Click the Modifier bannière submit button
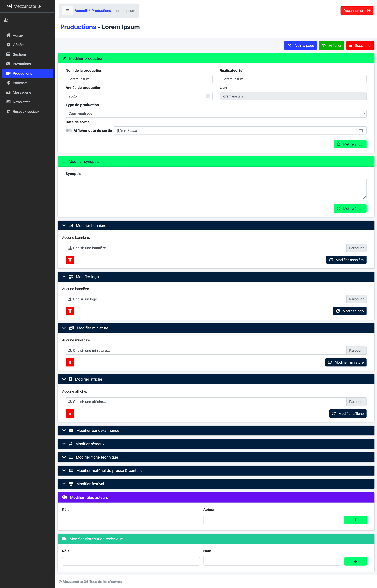The width and height of the screenshot is (377, 588). tap(346, 260)
